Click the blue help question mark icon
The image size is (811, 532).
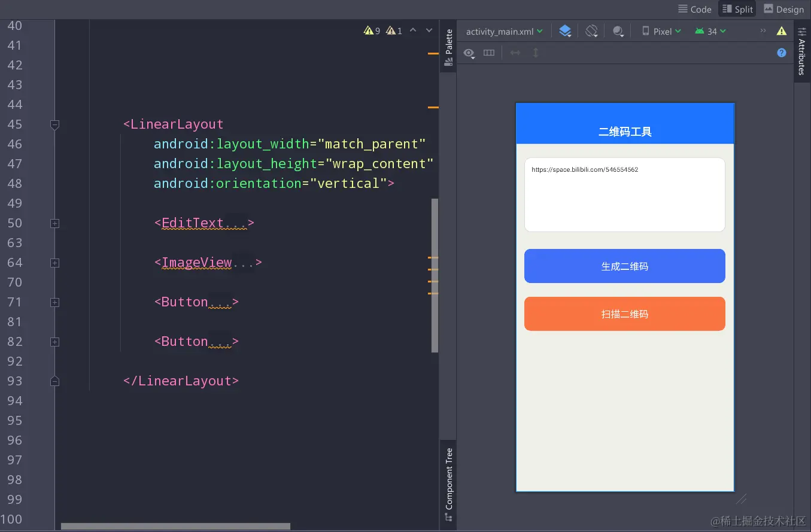[x=782, y=53]
